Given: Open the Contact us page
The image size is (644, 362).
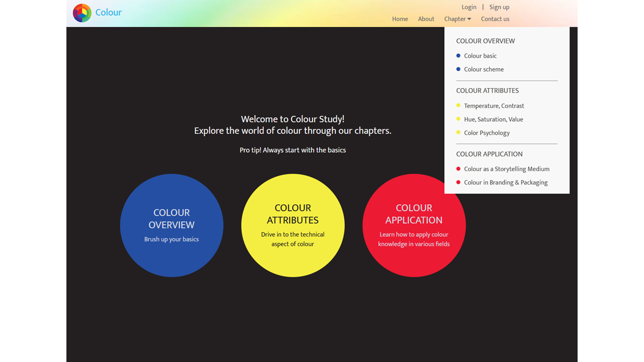Looking at the screenshot, I should pyautogui.click(x=495, y=19).
